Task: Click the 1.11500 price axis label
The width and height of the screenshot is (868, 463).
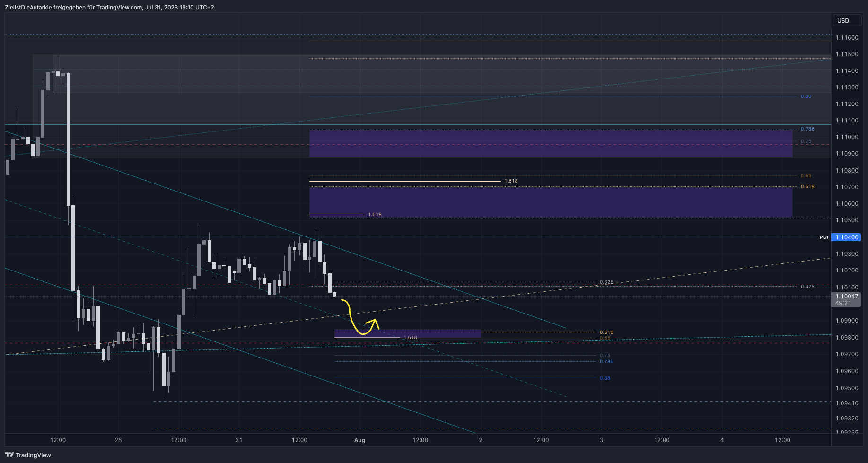Action: pyautogui.click(x=847, y=54)
